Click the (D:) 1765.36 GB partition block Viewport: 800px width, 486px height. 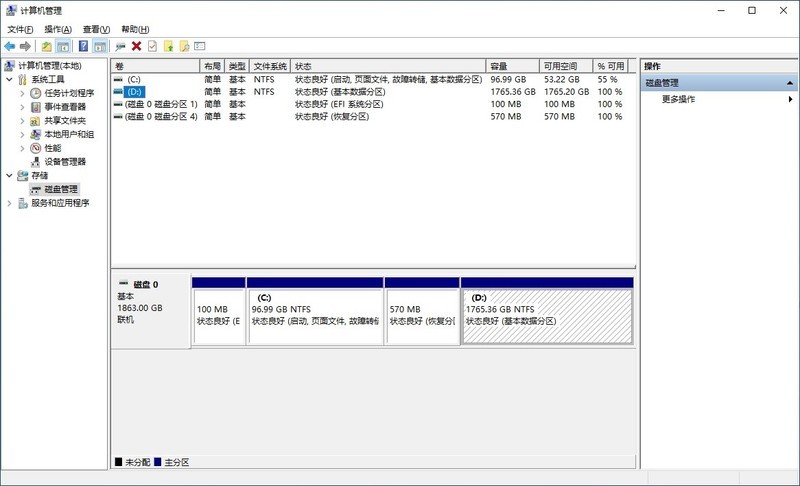coord(547,311)
